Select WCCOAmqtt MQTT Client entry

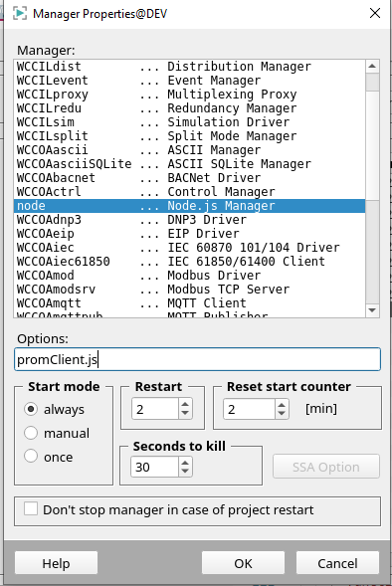tap(189, 303)
